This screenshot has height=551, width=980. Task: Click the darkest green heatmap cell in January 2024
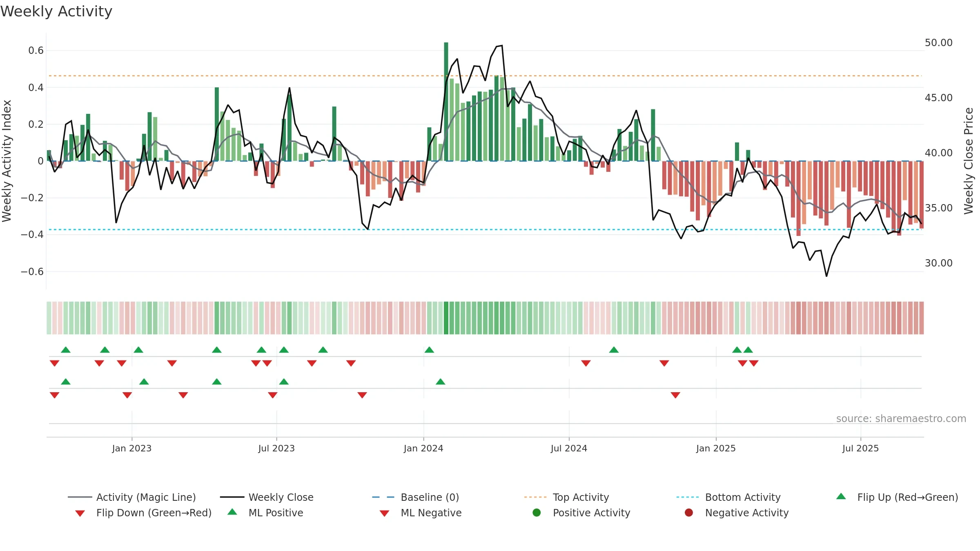pos(446,318)
